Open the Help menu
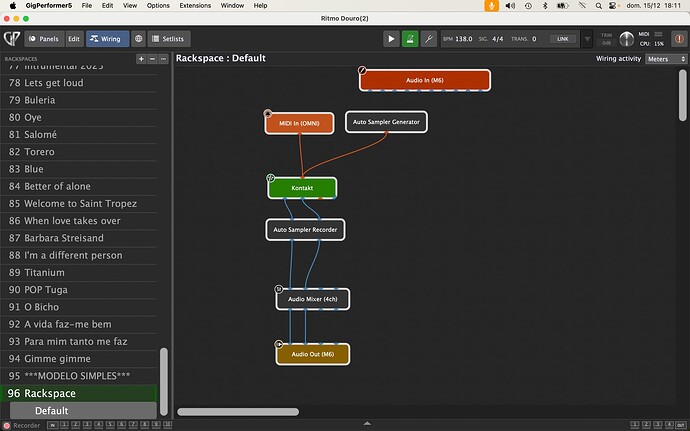 (x=260, y=5)
